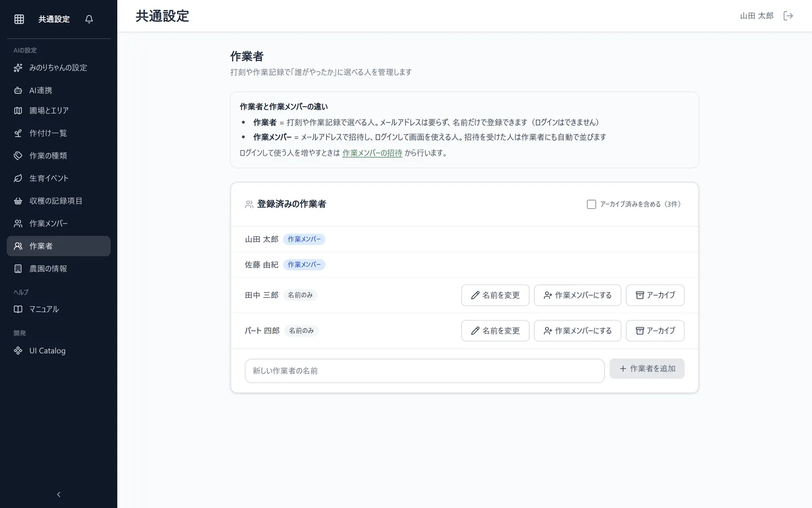Make 田中 三郎 a 作業メンバー
The image size is (812, 508).
pos(577,295)
